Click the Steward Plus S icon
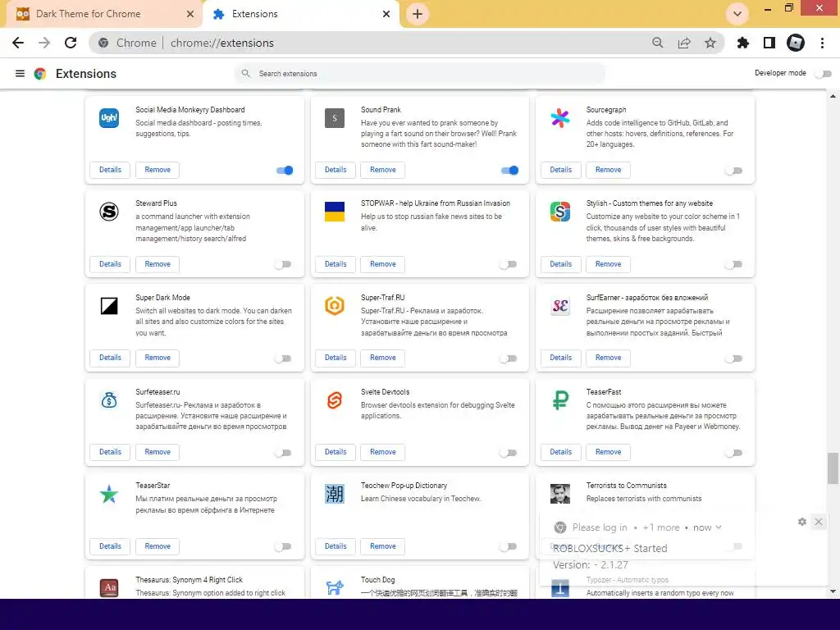 click(109, 212)
